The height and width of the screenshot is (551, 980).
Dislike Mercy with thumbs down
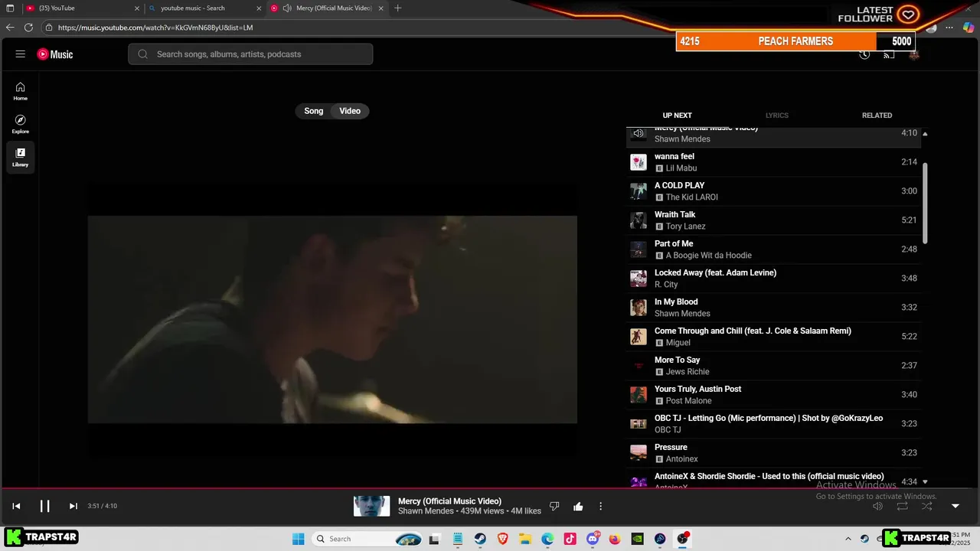coord(554,506)
